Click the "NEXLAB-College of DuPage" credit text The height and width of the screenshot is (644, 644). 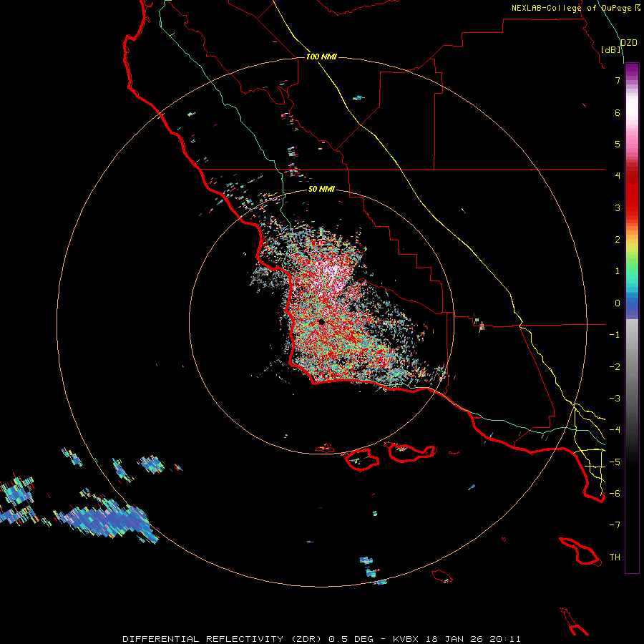(x=571, y=8)
